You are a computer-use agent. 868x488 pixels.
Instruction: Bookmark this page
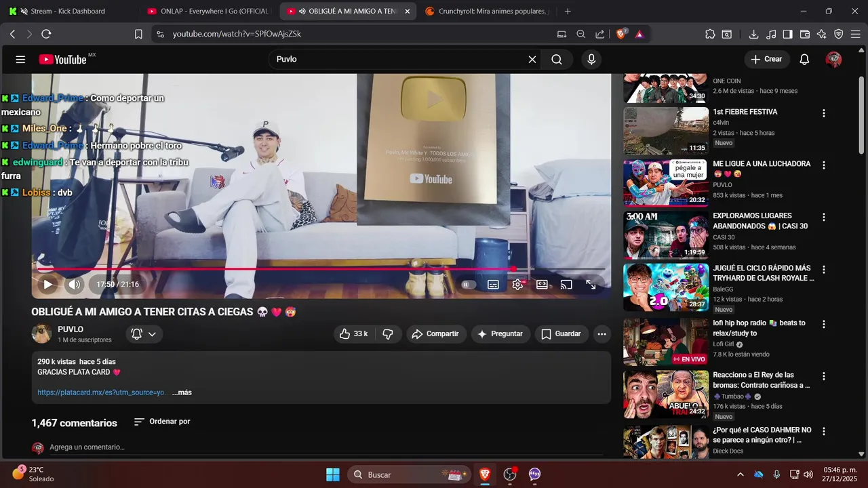click(138, 34)
